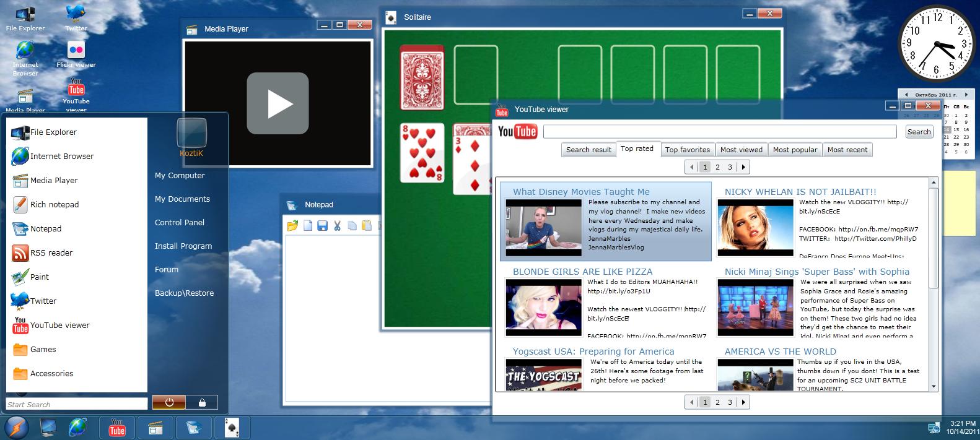Open Paint from the start menu
The width and height of the screenshot is (980, 440).
coord(77,277)
